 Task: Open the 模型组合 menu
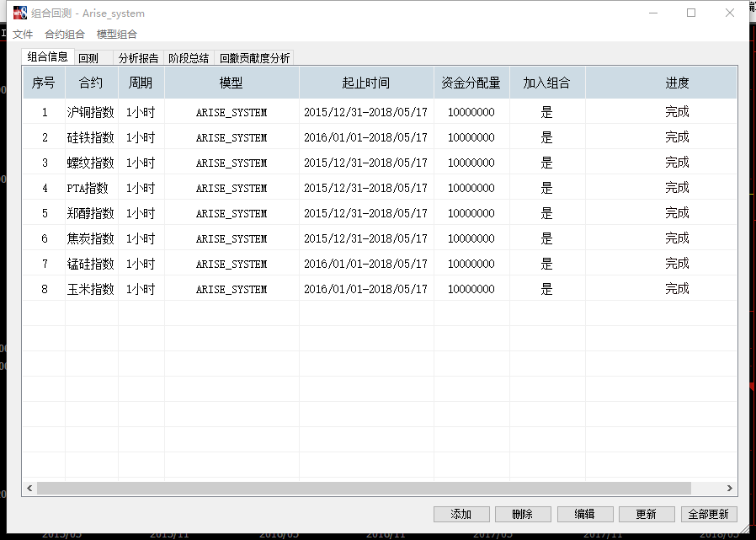point(116,35)
